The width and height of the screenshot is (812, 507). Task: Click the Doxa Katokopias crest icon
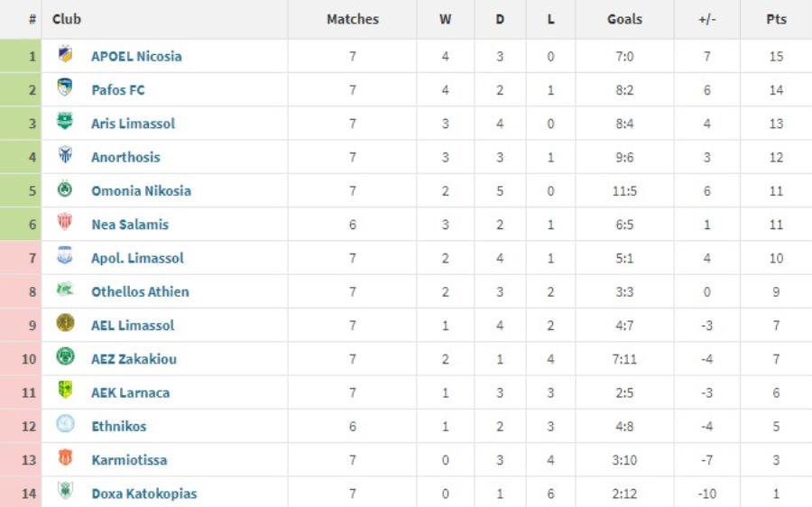click(x=65, y=491)
